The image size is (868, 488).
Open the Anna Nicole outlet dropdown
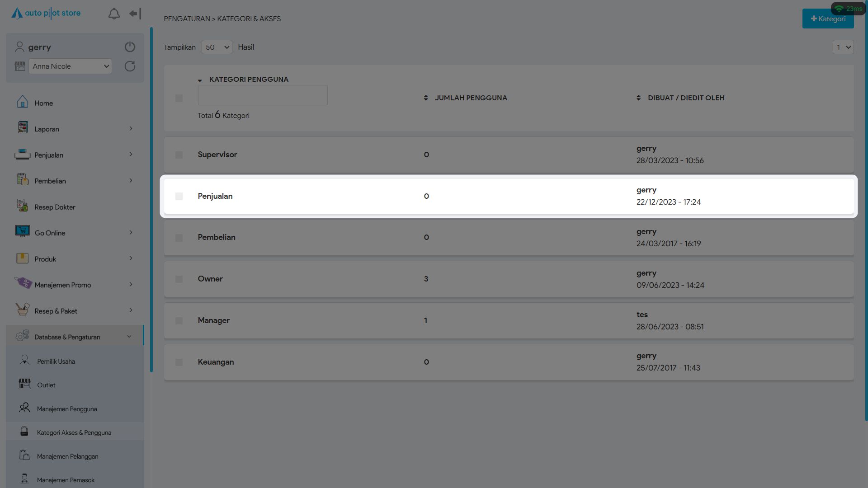[x=70, y=66]
